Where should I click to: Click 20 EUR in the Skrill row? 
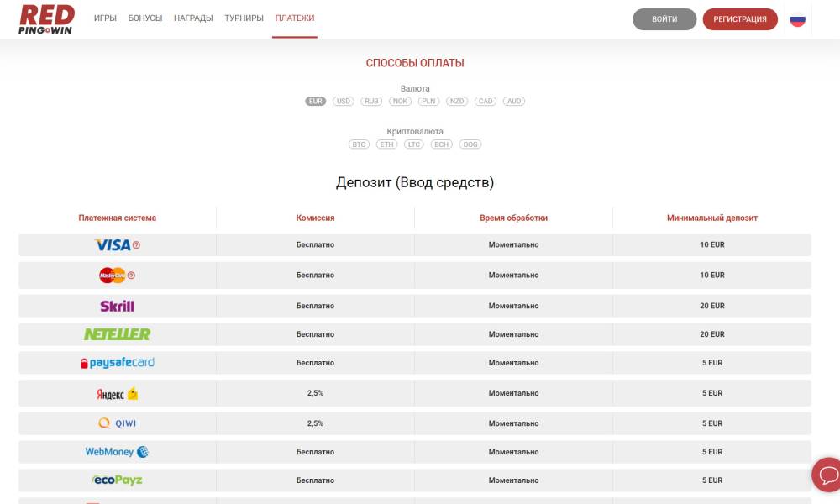pyautogui.click(x=712, y=306)
